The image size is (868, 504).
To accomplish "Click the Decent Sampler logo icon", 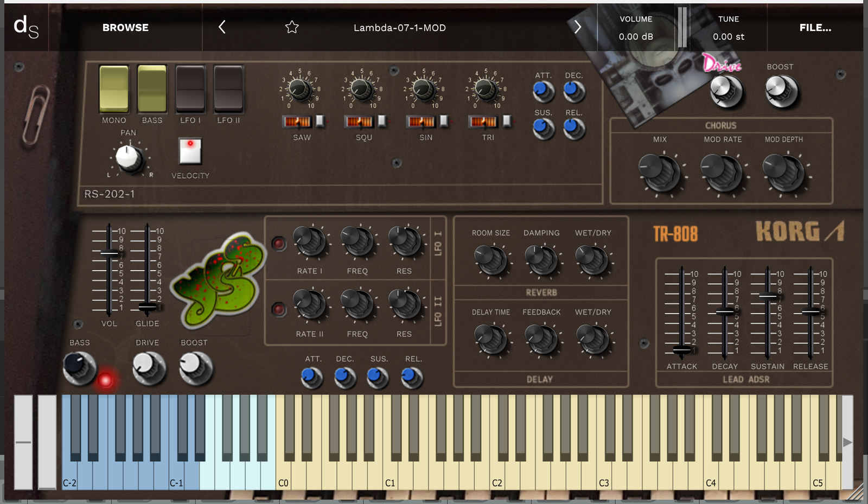I will pos(26,27).
